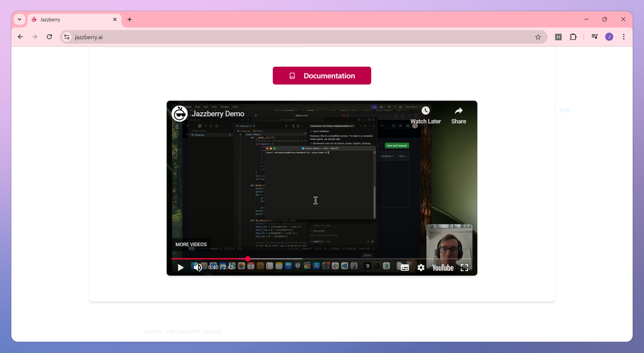Click the 0:40 / 2:42 time display
Image resolution: width=644 pixels, height=353 pixels.
[221, 268]
